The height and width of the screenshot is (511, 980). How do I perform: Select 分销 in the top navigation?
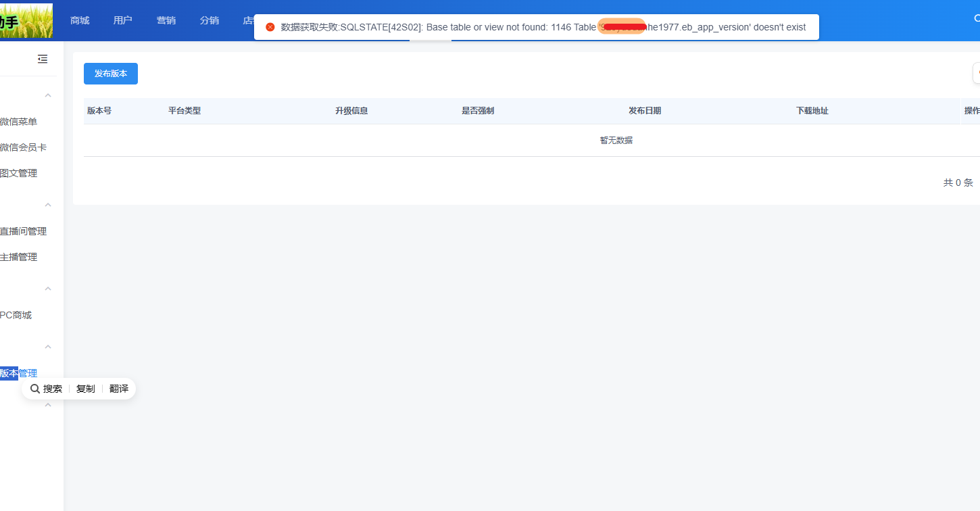[210, 20]
